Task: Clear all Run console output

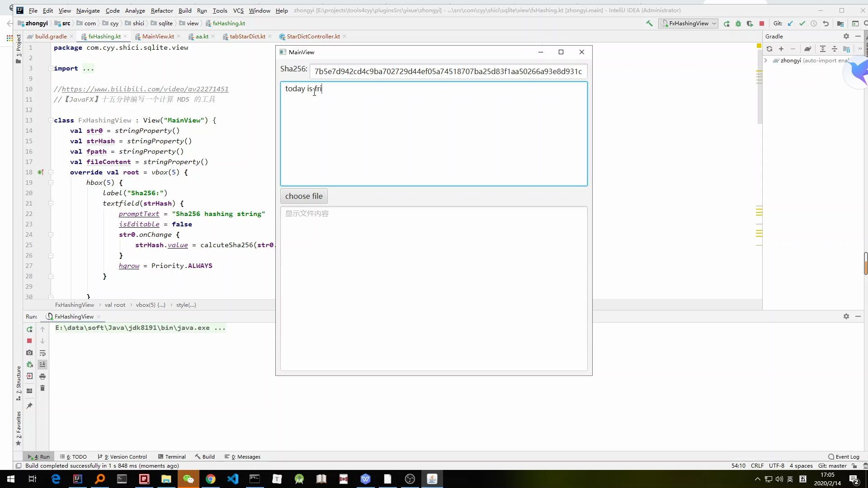Action: [42, 388]
